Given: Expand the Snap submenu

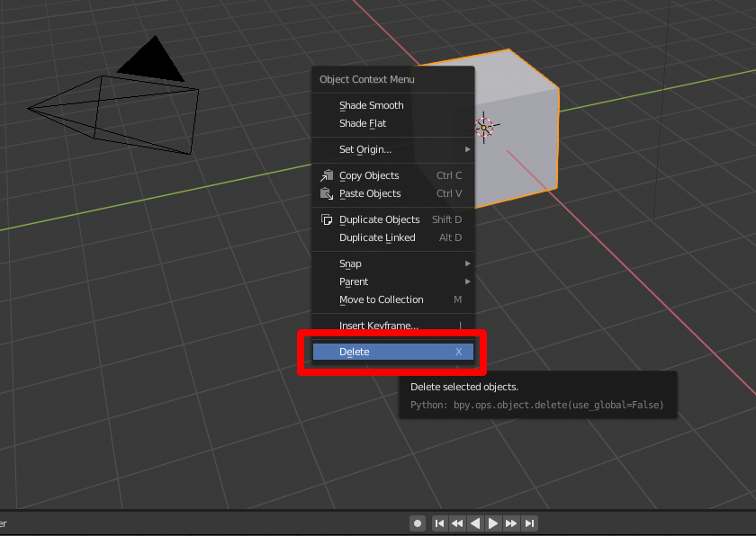Looking at the screenshot, I should [x=378, y=263].
